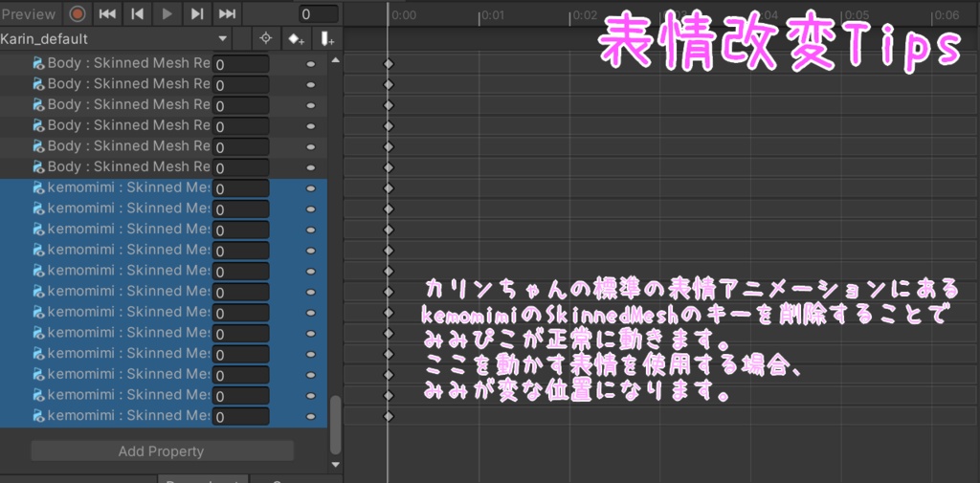Image resolution: width=980 pixels, height=483 pixels.
Task: Select the last Body : Skinned Mesh row
Action: click(x=163, y=166)
